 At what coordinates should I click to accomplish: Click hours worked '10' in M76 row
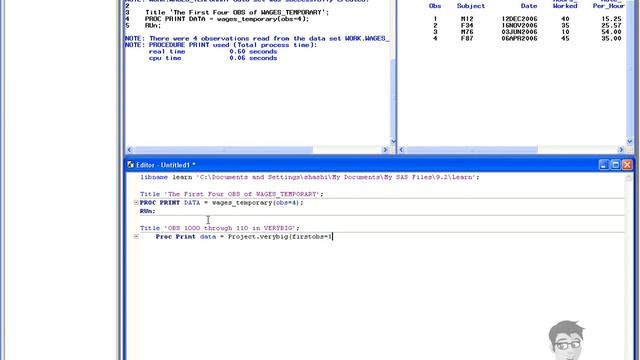tap(565, 32)
